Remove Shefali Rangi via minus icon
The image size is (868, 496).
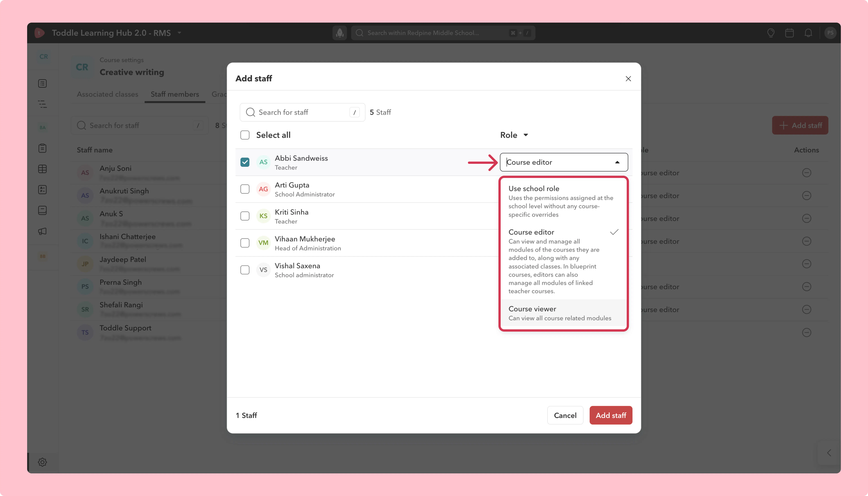coord(806,309)
